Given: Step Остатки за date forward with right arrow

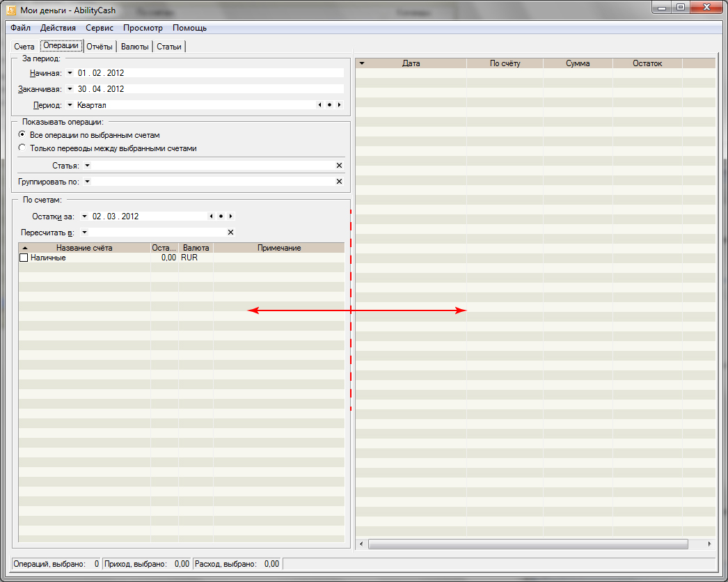Looking at the screenshot, I should 230,217.
